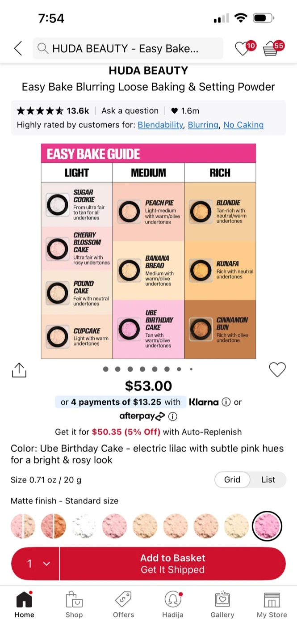Go to My Store tab
Image resolution: width=297 pixels, height=644 pixels.
(x=272, y=605)
